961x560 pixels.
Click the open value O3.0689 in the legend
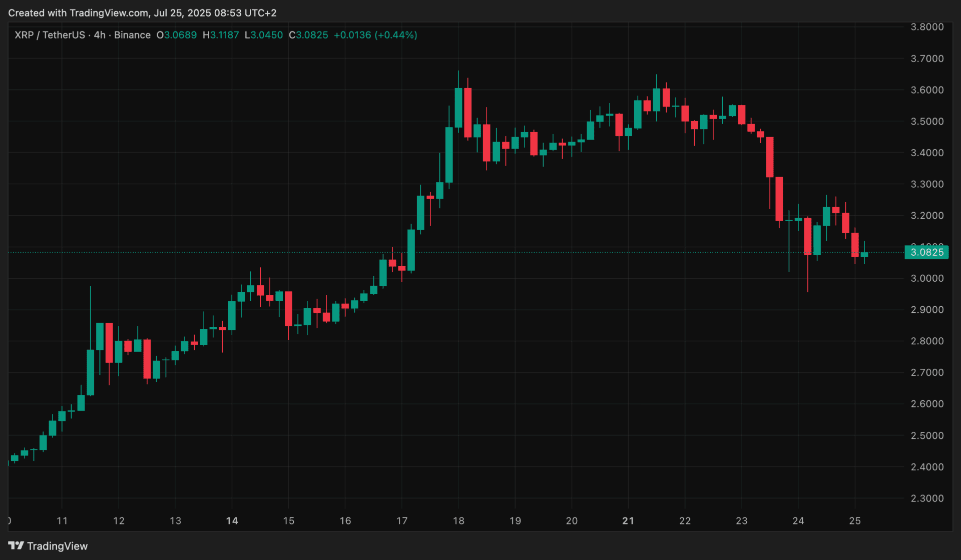click(177, 35)
